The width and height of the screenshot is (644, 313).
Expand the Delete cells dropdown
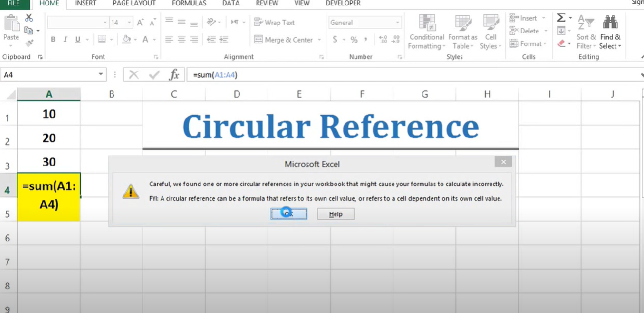pos(546,31)
